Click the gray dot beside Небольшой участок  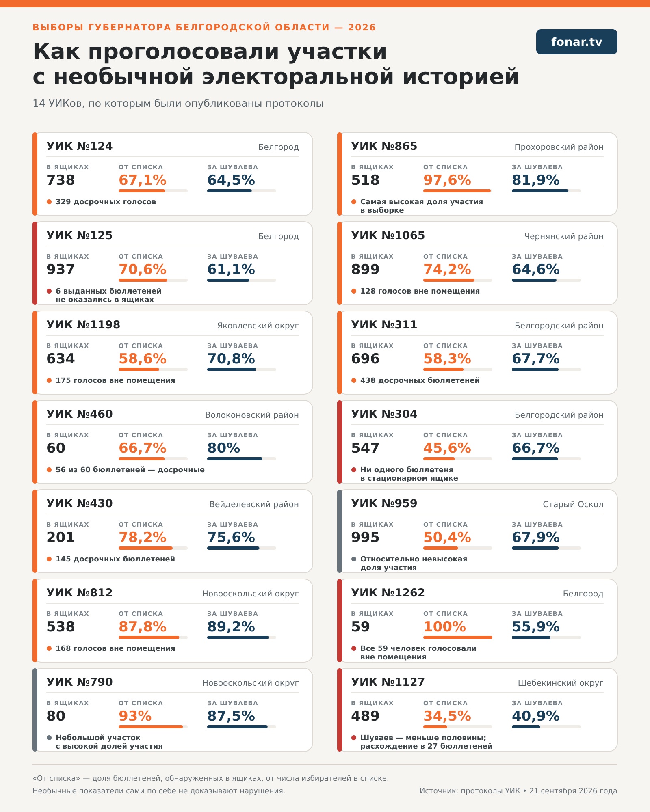[49, 738]
